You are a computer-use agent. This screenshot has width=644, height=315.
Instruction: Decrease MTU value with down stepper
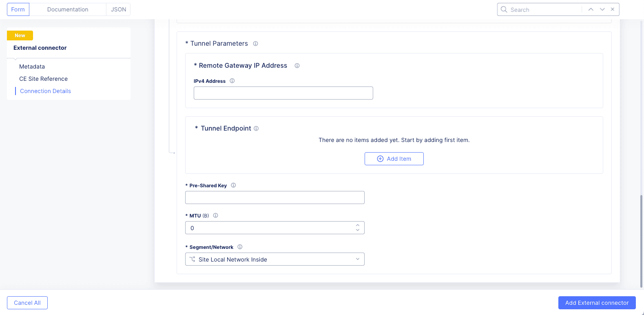tap(358, 230)
